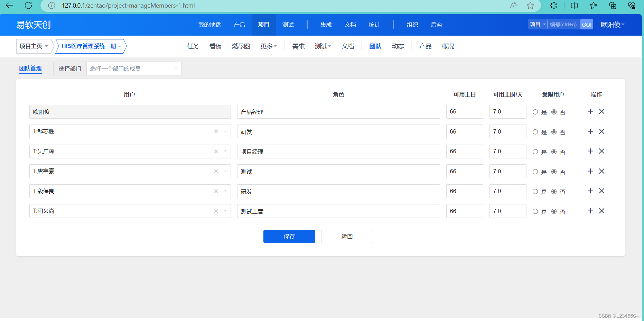The height and width of the screenshot is (321, 644).
Task: Clear the T:吴广辉 user selection
Action: tap(216, 152)
